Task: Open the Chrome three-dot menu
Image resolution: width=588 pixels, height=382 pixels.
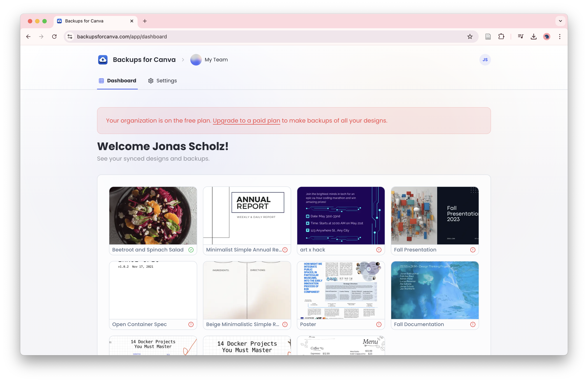Action: pyautogui.click(x=560, y=37)
